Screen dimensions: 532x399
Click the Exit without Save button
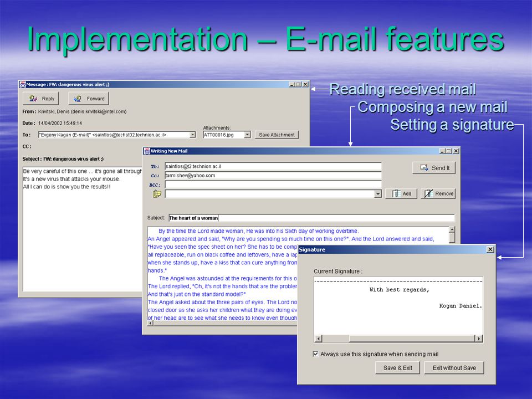coord(454,368)
